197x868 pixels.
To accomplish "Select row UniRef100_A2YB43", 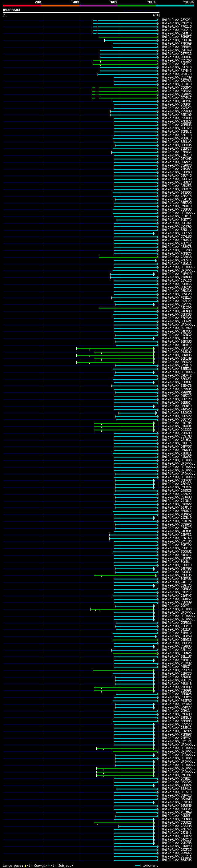I will (x=176, y=71).
